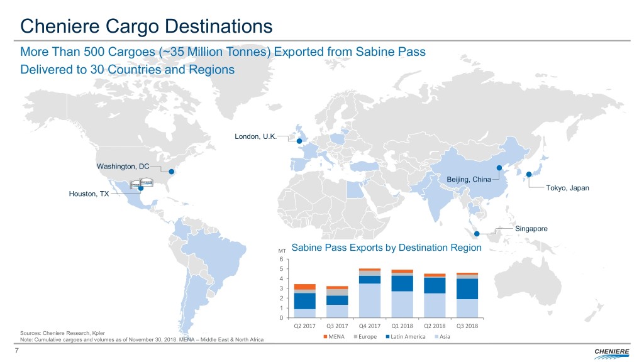Select the Singapore map marker dot
The height and width of the screenshot is (362, 644).
coord(477,234)
